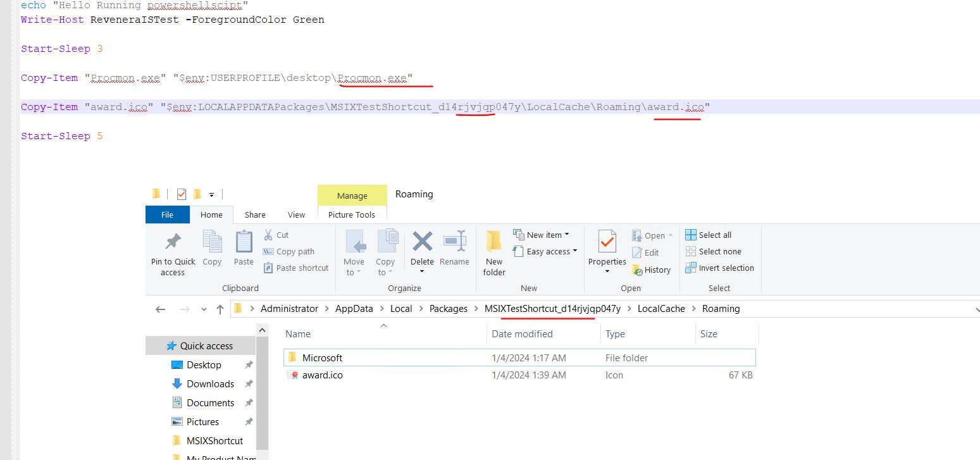Open the Easy access dropdown
The width and height of the screenshot is (980, 460).
(x=545, y=251)
